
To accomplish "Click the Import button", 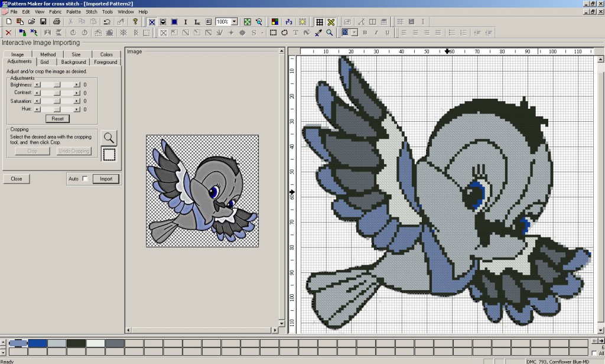I will pos(106,178).
